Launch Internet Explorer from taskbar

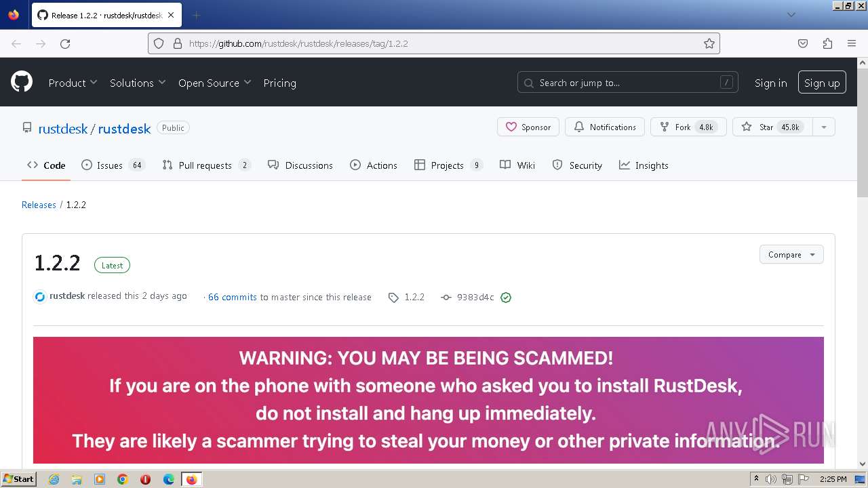(54, 479)
